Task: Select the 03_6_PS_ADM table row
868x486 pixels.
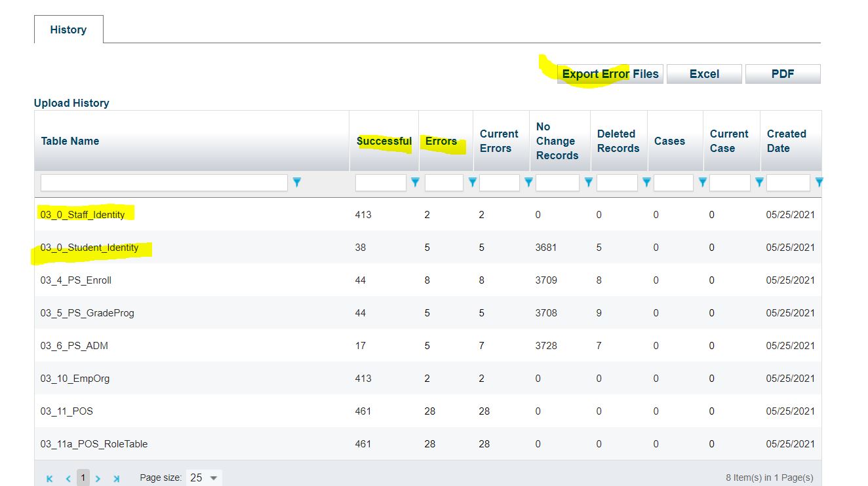Action: [427, 346]
